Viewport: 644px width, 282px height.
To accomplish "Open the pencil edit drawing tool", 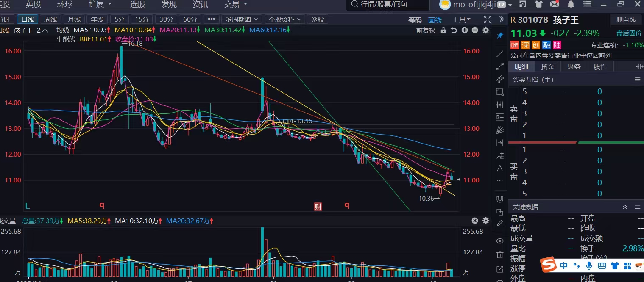I will 500,223.
